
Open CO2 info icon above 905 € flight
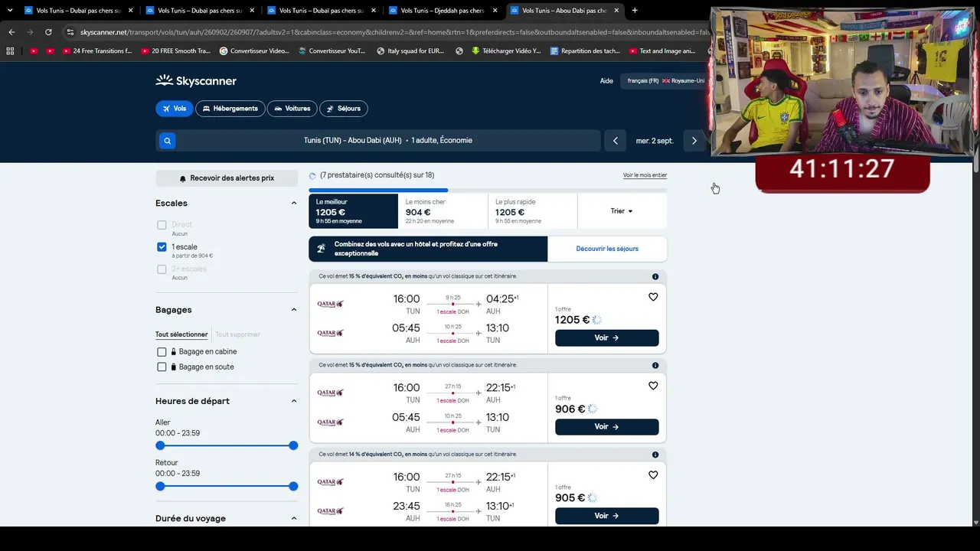[655, 455]
